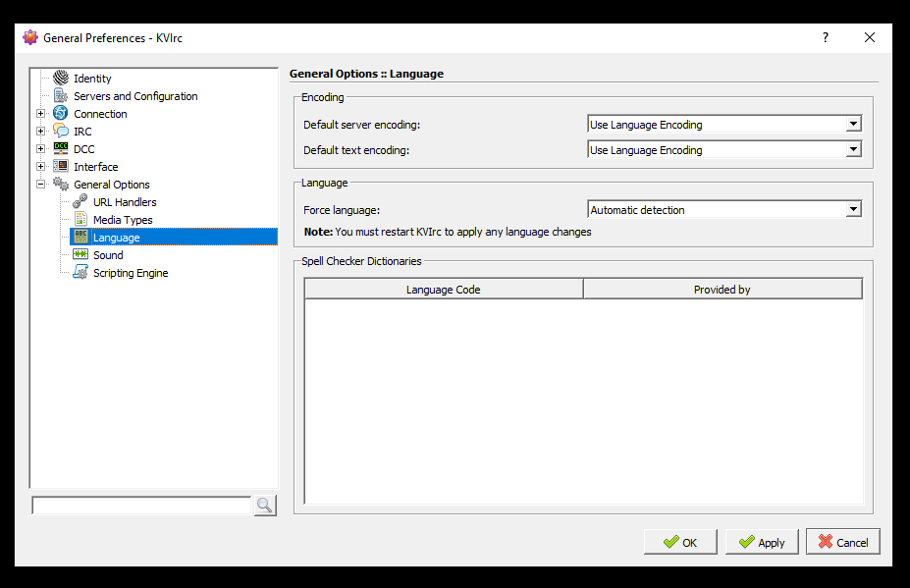Click the OK button
Viewport: 910px width, 588px height.
click(x=679, y=541)
